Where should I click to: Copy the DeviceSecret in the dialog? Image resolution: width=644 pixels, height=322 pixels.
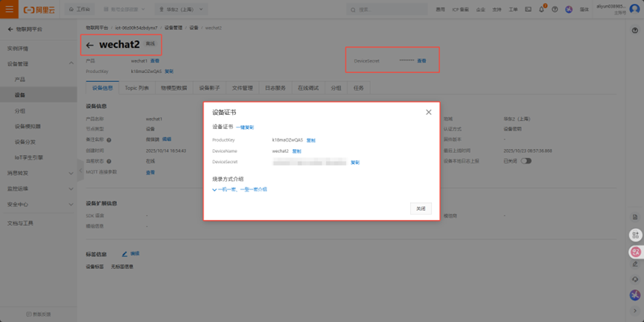(x=355, y=162)
